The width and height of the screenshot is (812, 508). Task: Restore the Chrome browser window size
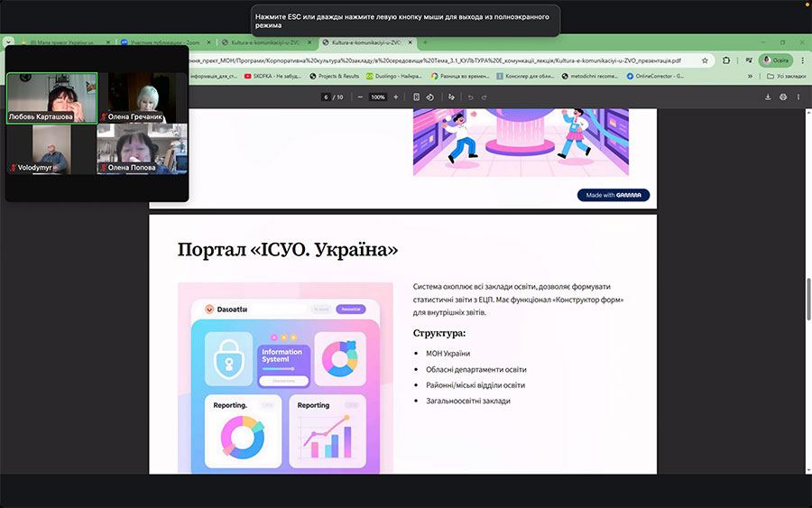[x=782, y=42]
